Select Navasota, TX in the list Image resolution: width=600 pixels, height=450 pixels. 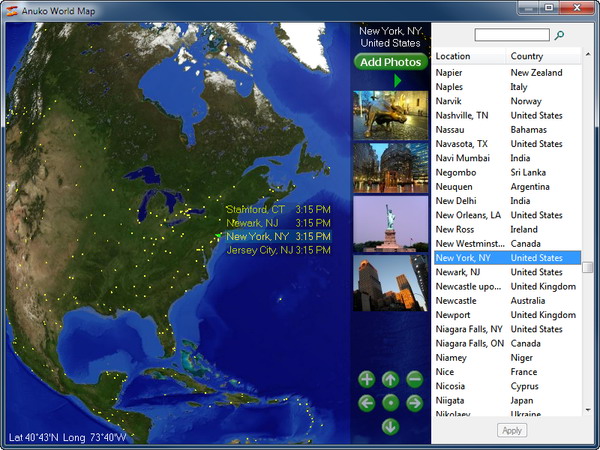click(x=507, y=144)
